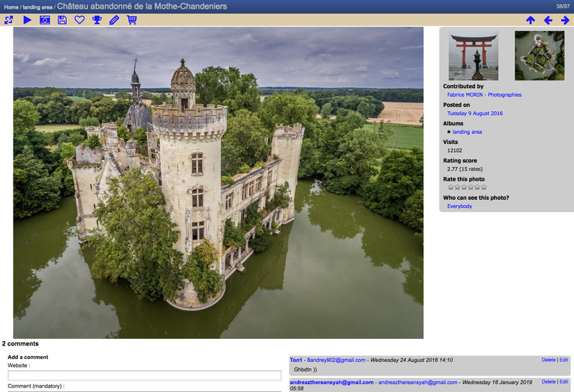Viewport: 574px width, 392px height.
Task: Add photo to favorites with the heart icon
Action: [80, 20]
